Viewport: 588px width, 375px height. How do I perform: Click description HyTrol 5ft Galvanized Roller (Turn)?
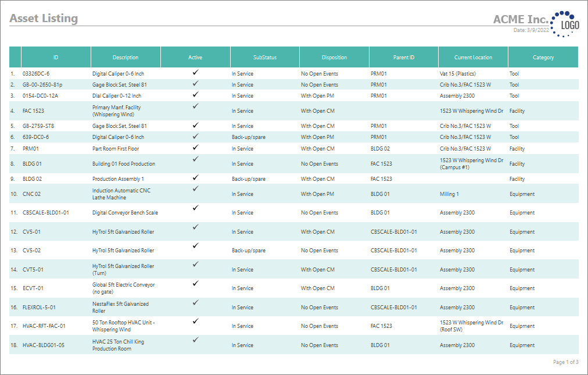(x=123, y=270)
